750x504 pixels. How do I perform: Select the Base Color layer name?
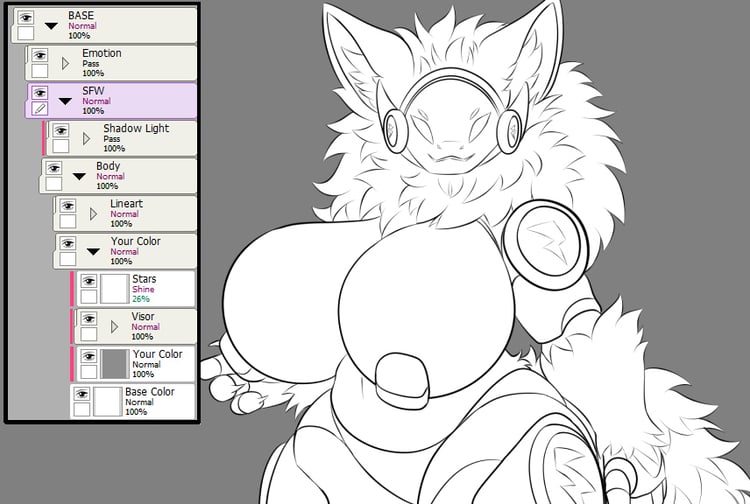[150, 392]
